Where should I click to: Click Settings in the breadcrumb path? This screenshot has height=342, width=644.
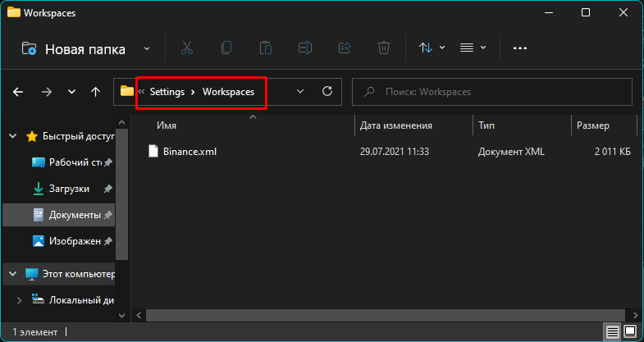tap(167, 92)
